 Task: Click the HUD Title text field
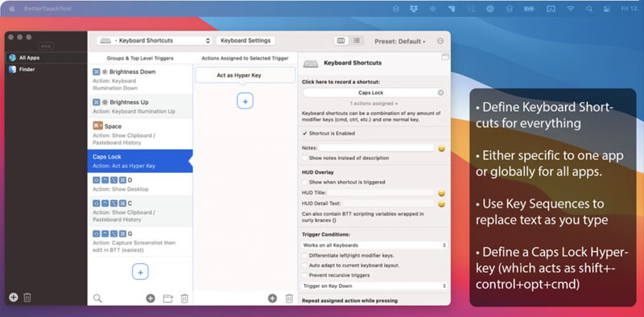[x=380, y=192]
